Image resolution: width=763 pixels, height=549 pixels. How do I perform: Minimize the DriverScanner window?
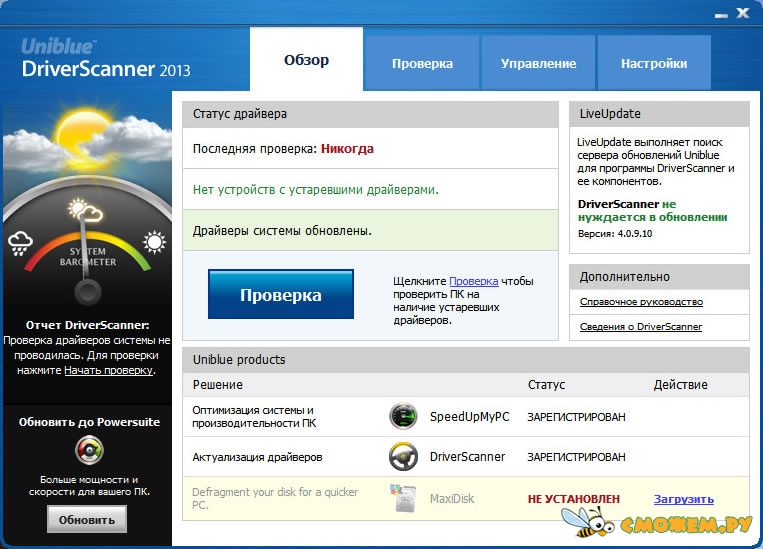click(722, 15)
